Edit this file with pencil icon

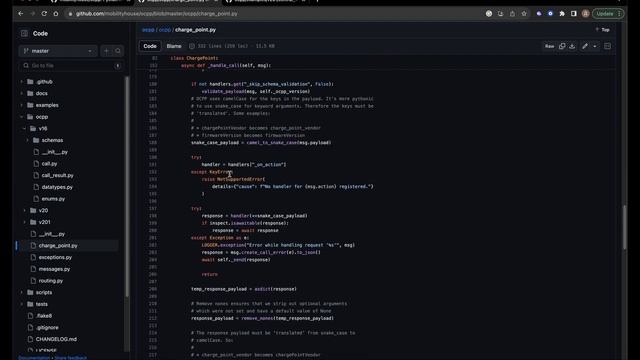(x=585, y=46)
